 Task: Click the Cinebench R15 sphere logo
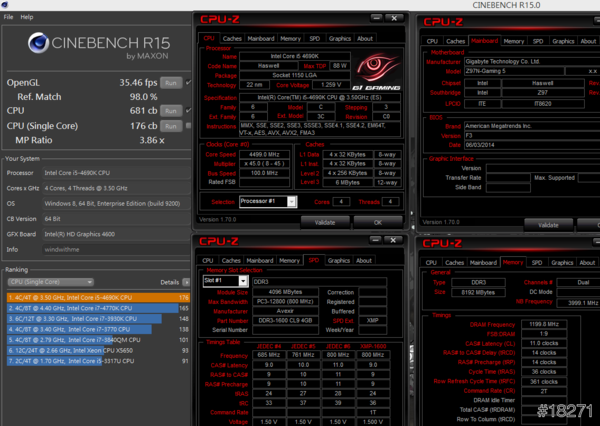(x=40, y=43)
